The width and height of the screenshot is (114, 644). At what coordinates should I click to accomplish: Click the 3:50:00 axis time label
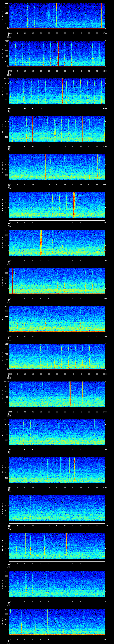pos(9,184)
